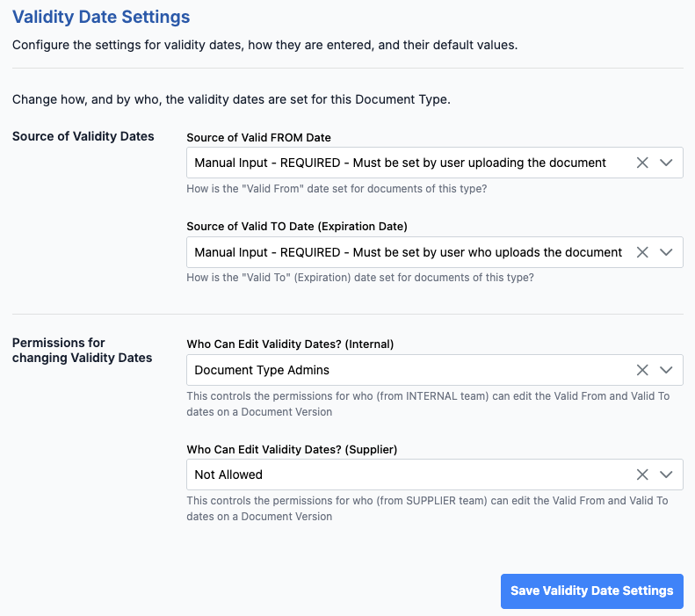Click the Source of Valid TO Date label
The height and width of the screenshot is (616, 695).
(x=297, y=226)
